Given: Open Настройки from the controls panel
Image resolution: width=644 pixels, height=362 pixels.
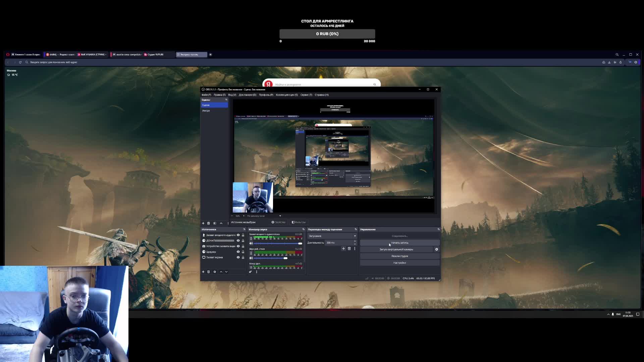Looking at the screenshot, I should click(399, 263).
